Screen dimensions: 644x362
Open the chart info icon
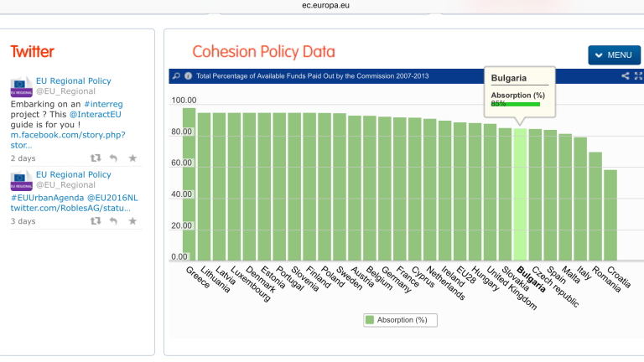(188, 76)
